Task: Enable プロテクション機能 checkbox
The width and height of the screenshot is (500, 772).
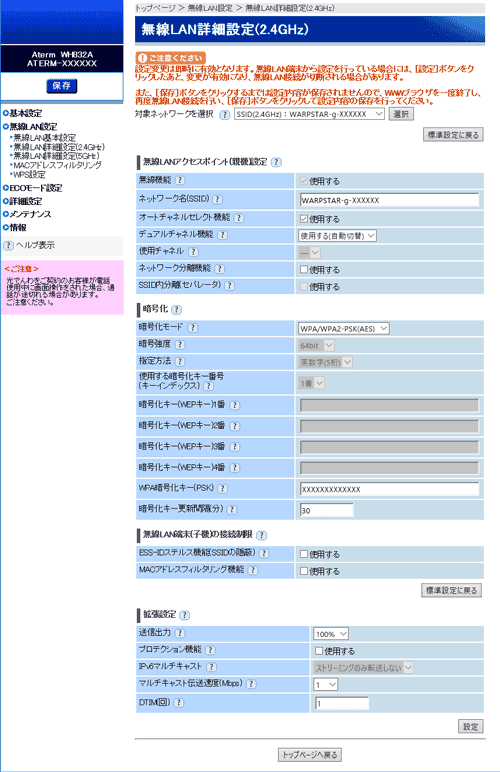Action: tap(319, 651)
